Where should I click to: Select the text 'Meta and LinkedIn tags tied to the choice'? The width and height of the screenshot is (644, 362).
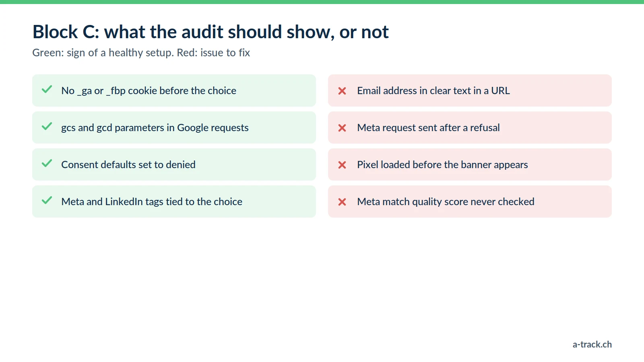pos(152,202)
